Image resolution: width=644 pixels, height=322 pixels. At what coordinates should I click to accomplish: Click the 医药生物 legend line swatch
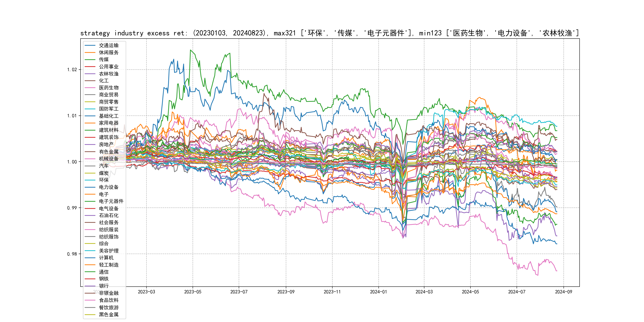click(x=90, y=88)
